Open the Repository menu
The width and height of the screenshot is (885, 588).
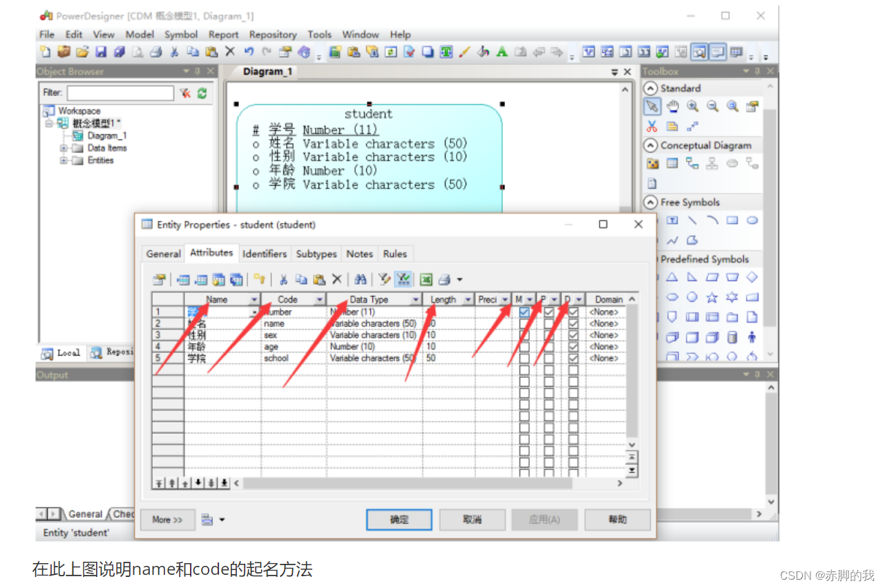pos(273,35)
